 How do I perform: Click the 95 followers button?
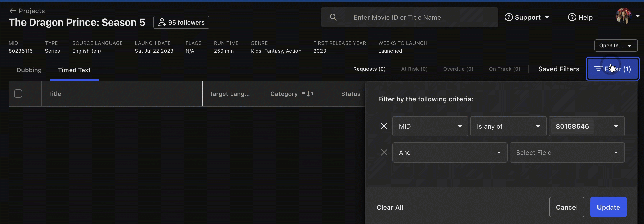click(x=181, y=22)
